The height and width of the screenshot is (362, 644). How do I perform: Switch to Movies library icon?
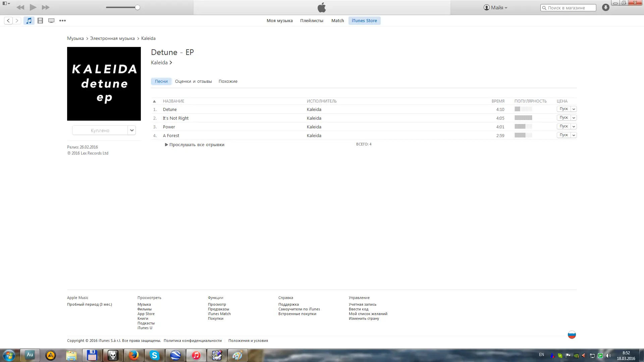[x=40, y=20]
